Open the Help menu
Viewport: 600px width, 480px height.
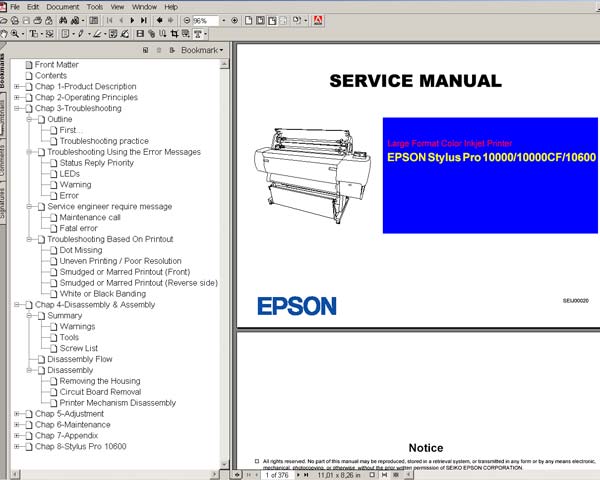(171, 7)
